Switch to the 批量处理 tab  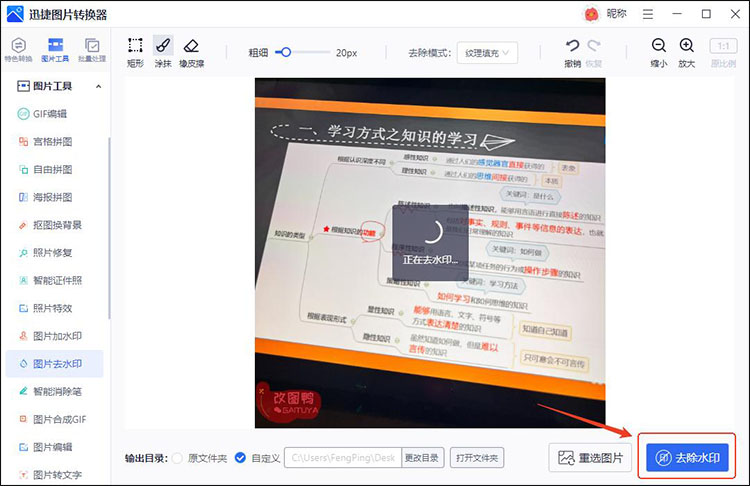[92, 50]
